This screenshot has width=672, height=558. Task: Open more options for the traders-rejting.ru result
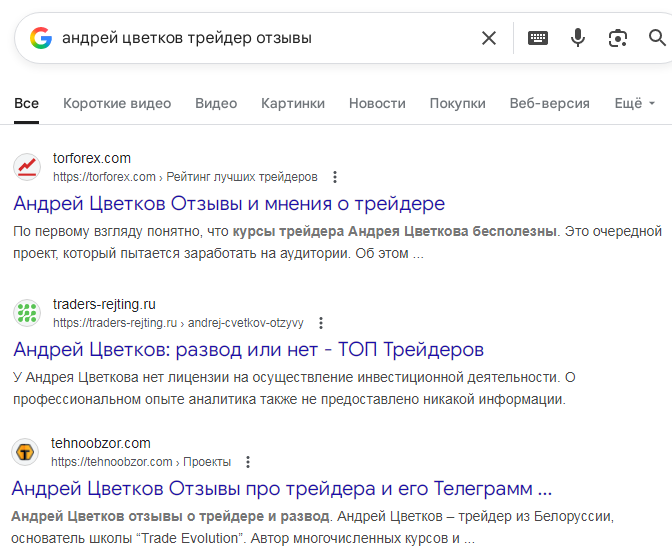[321, 323]
